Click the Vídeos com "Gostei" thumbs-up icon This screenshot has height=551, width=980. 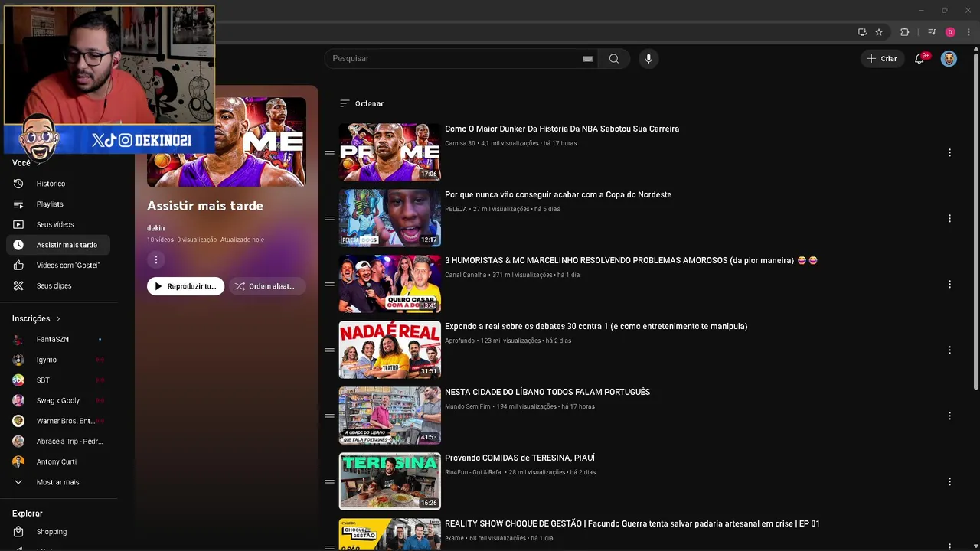point(18,266)
